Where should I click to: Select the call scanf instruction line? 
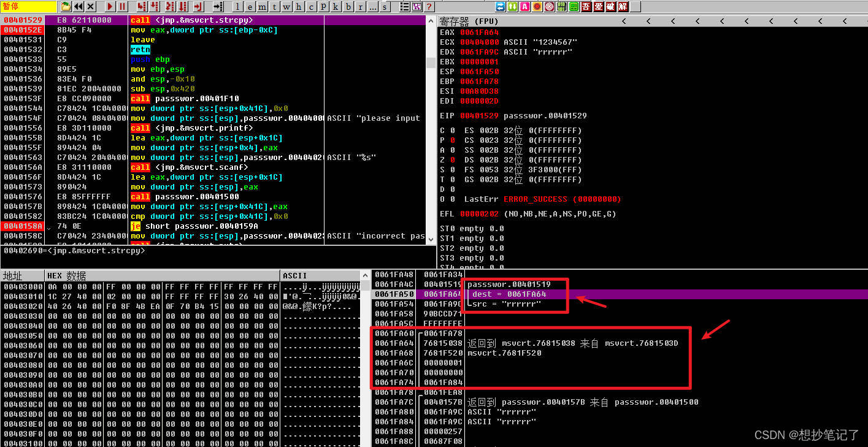click(213, 167)
